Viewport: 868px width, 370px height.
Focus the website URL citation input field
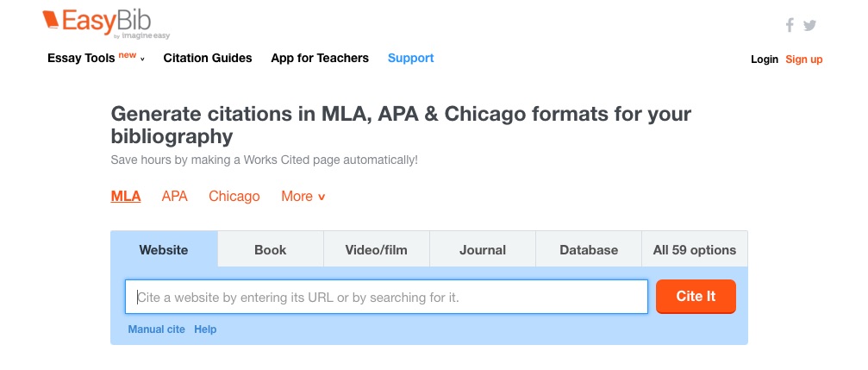pyautogui.click(x=386, y=298)
